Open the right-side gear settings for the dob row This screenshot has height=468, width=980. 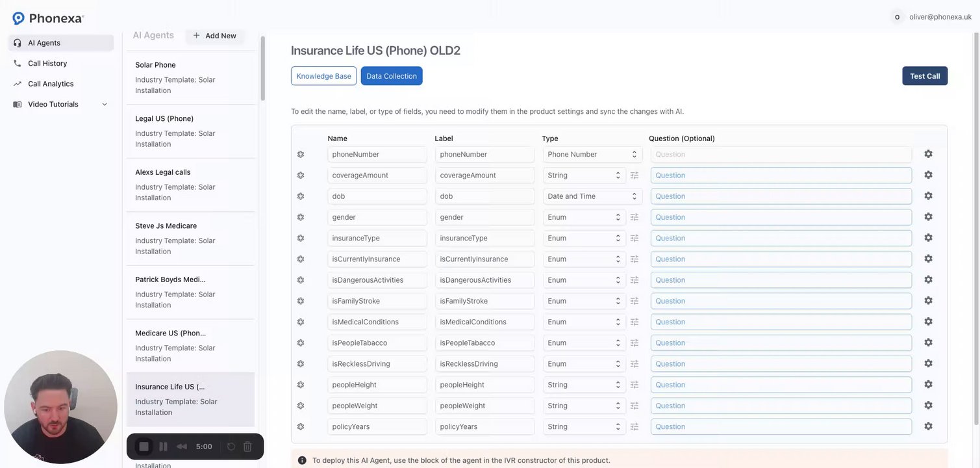pyautogui.click(x=928, y=196)
